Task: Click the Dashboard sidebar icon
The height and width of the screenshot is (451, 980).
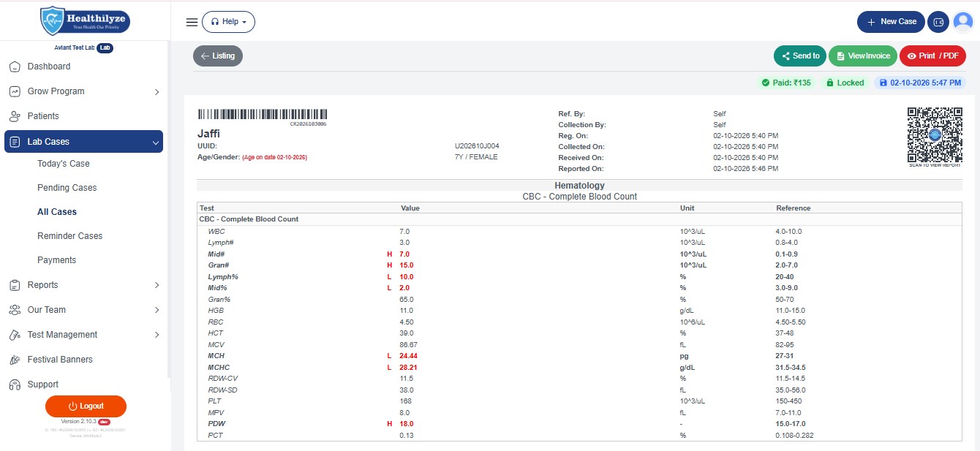Action: coord(14,67)
